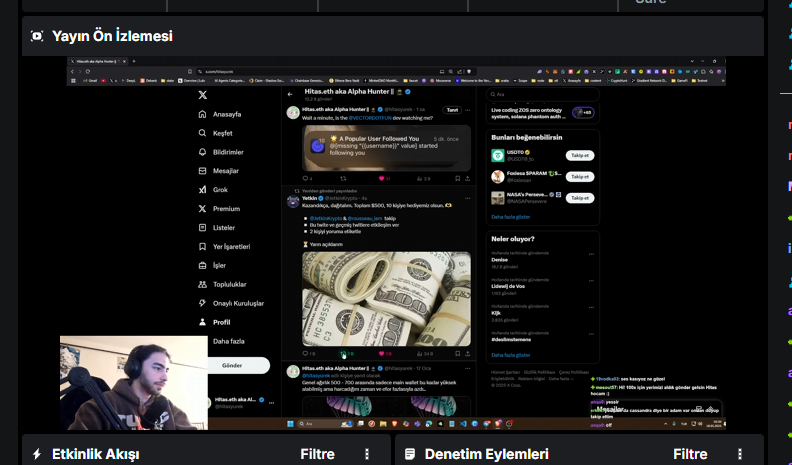Follow USDT0 with the Takip et button
The image size is (792, 465).
tap(580, 156)
